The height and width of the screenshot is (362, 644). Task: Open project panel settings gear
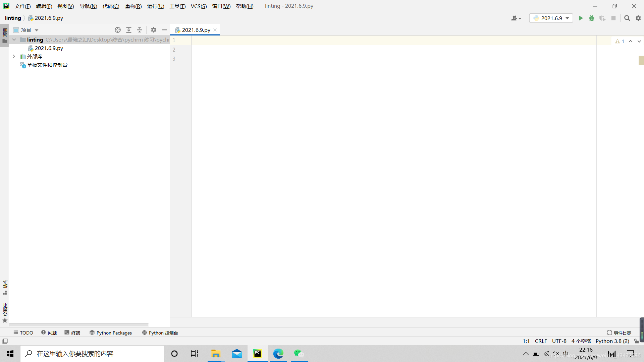(154, 30)
